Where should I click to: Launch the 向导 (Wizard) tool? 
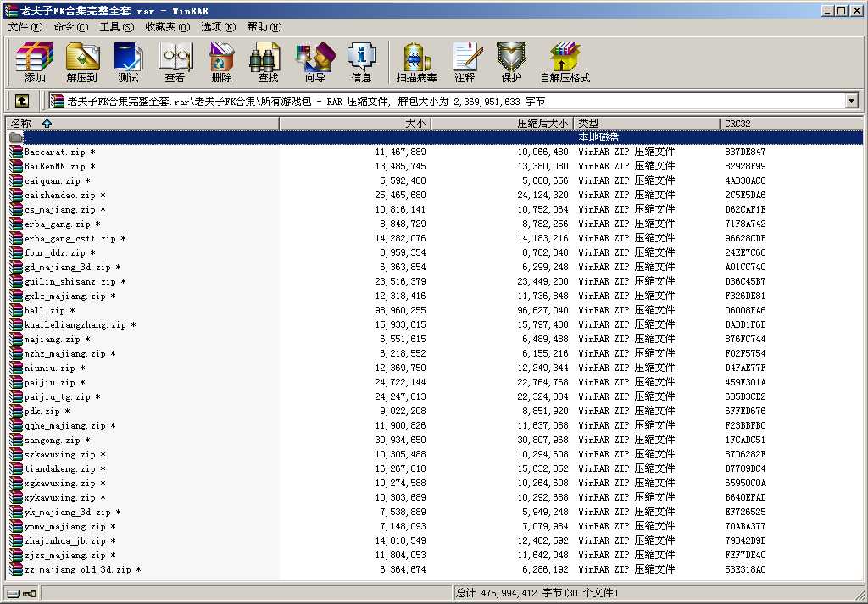(315, 62)
